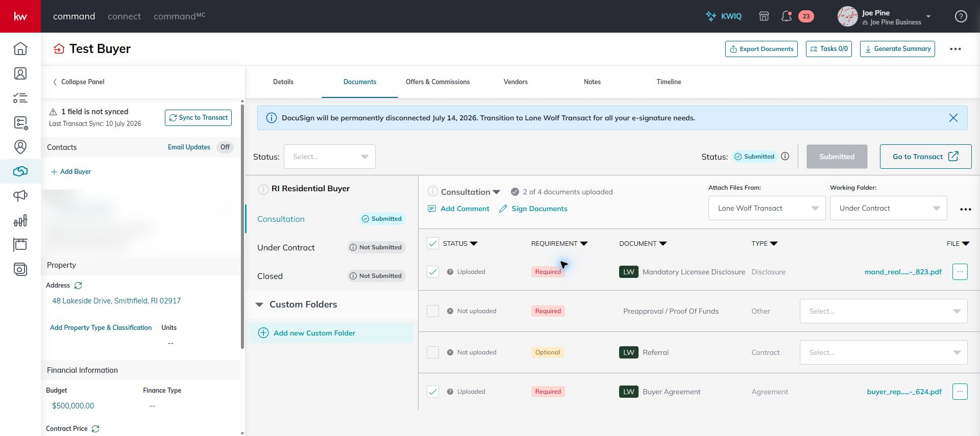The height and width of the screenshot is (436, 980).
Task: Click Add new Custom Folder
Action: (x=332, y=333)
